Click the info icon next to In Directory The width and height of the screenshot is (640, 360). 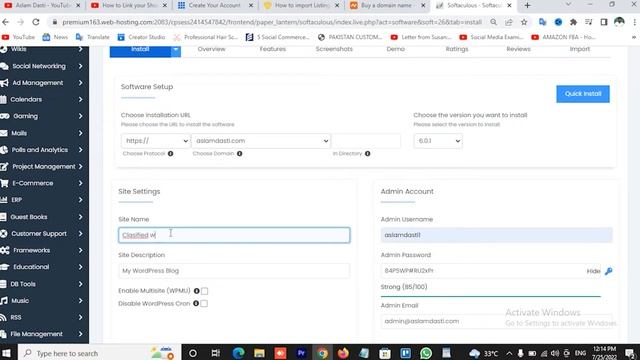pos(368,153)
